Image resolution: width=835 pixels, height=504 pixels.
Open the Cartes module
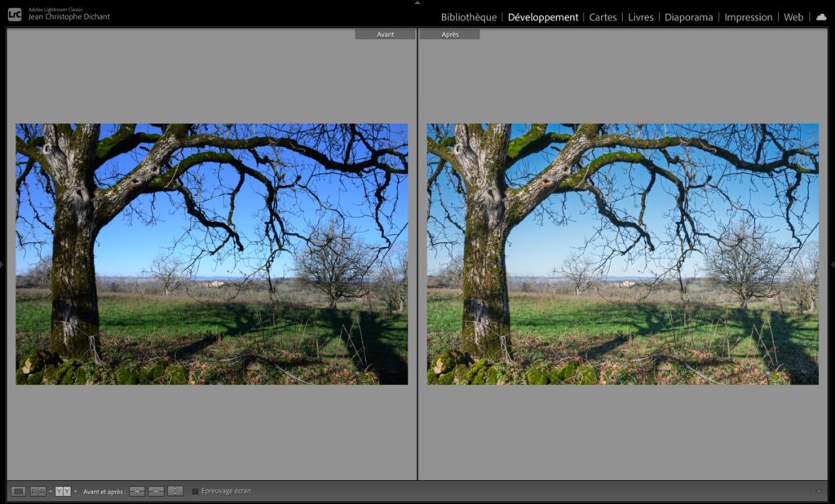pyautogui.click(x=603, y=16)
